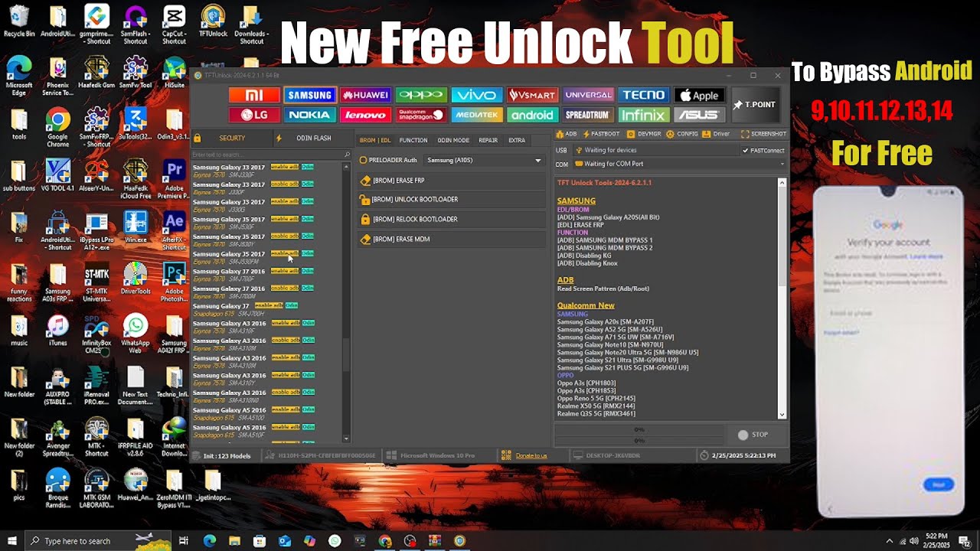Screen dimensions: 980x551
Task: Click the taskbar search box
Action: point(98,541)
